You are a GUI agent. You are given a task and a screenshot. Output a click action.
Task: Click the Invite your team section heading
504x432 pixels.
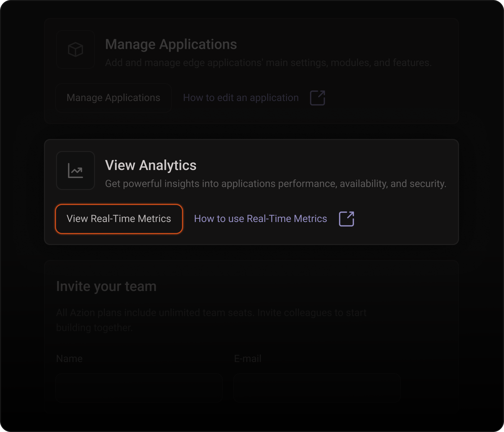106,286
